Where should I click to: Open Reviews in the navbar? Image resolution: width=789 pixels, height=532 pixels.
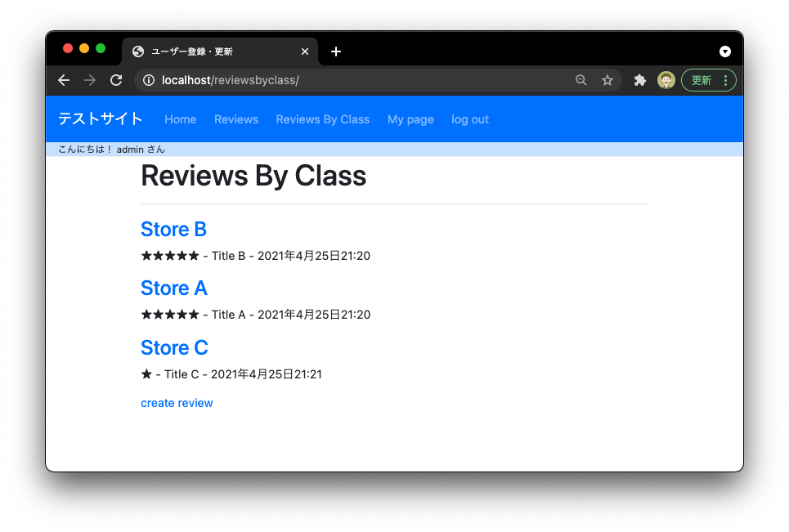pos(236,119)
